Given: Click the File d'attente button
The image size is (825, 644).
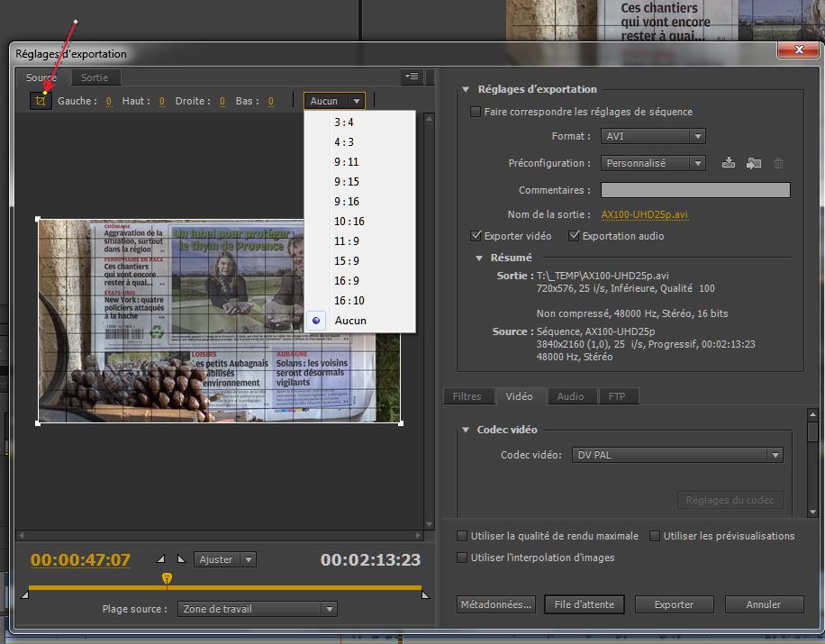Looking at the screenshot, I should pyautogui.click(x=585, y=604).
